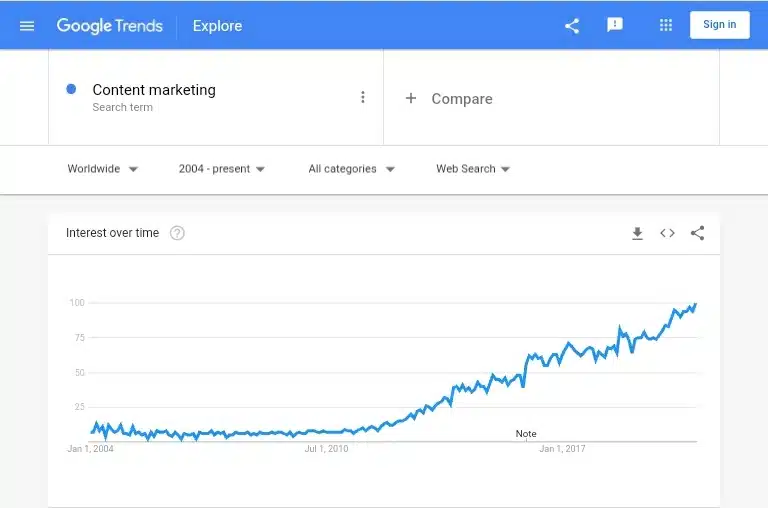Click the Note marker on the timeline
Viewport: 768px width, 508px height.
[526, 434]
